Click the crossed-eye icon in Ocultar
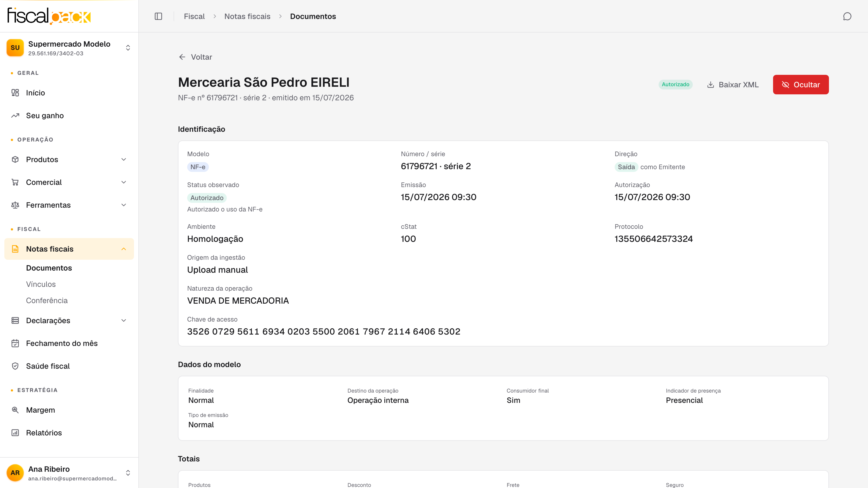The width and height of the screenshot is (868, 488). [x=786, y=85]
